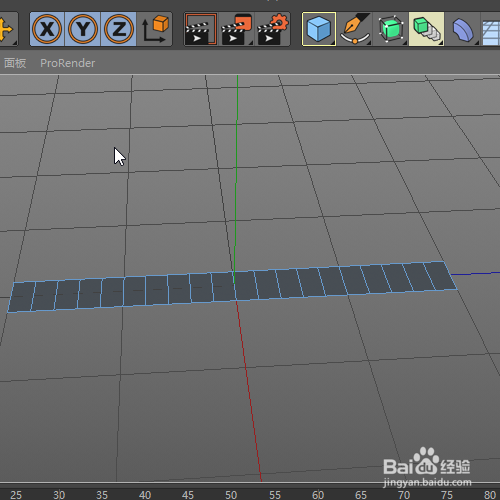The height and width of the screenshot is (500, 500).
Task: Select the move tool icon
Action: tap(7, 29)
